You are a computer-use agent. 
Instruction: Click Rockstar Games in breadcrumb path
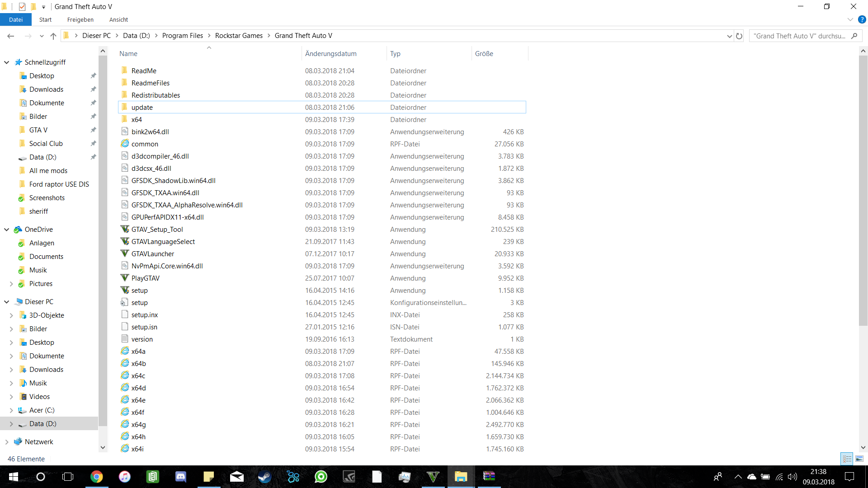point(239,36)
